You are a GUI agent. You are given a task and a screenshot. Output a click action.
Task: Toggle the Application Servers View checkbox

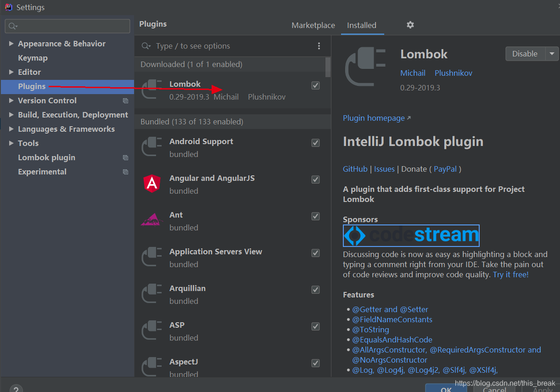click(x=315, y=253)
